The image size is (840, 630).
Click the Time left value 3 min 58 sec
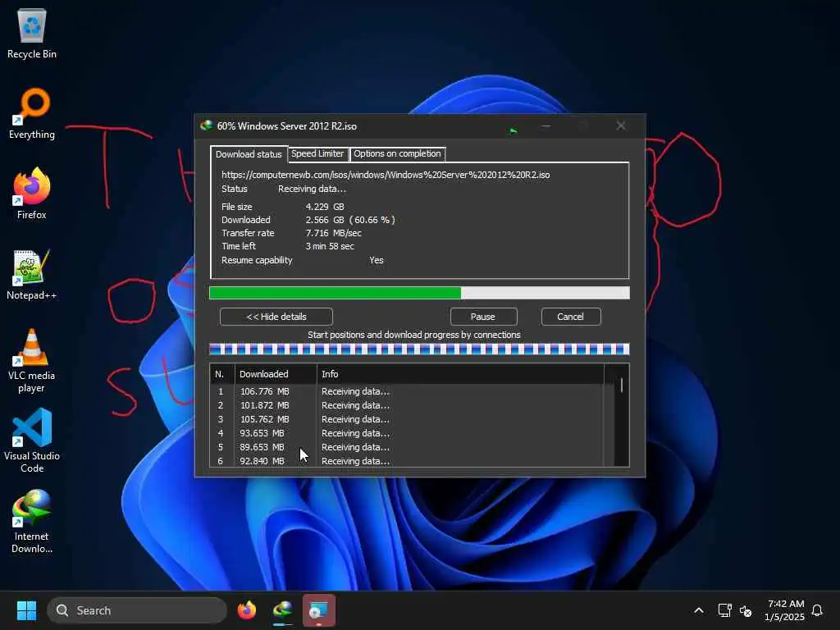[330, 246]
